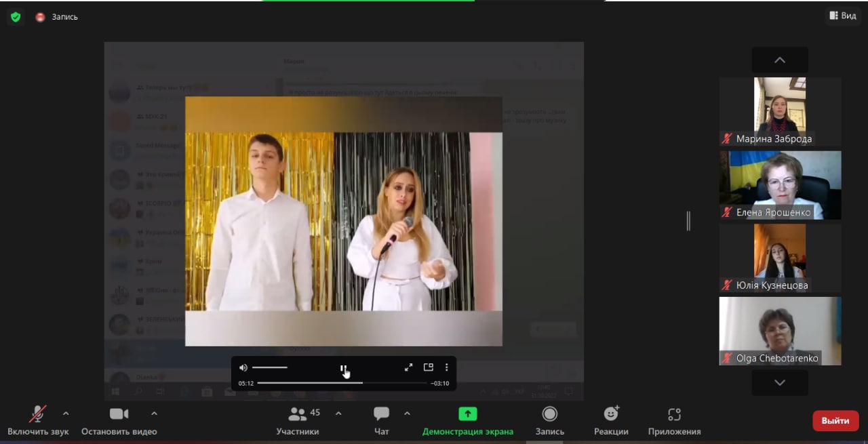
Task: Open Реакции reactions menu
Action: pos(611,414)
